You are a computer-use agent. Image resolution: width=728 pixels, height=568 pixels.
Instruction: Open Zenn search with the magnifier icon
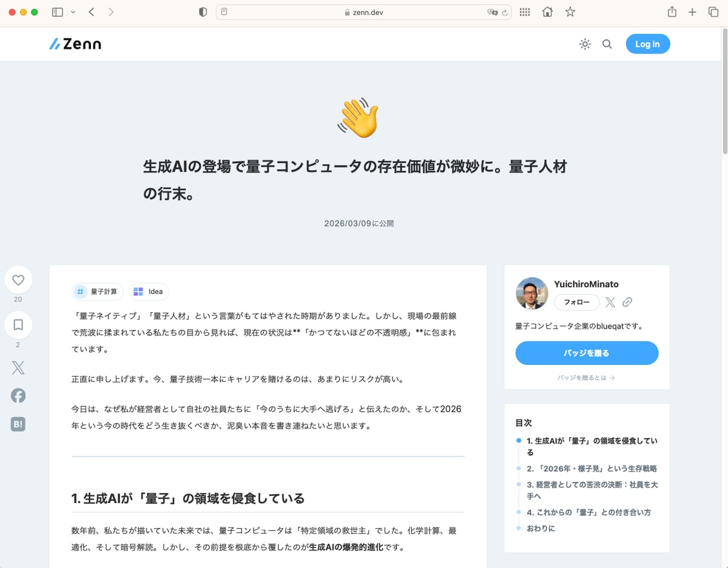[607, 44]
